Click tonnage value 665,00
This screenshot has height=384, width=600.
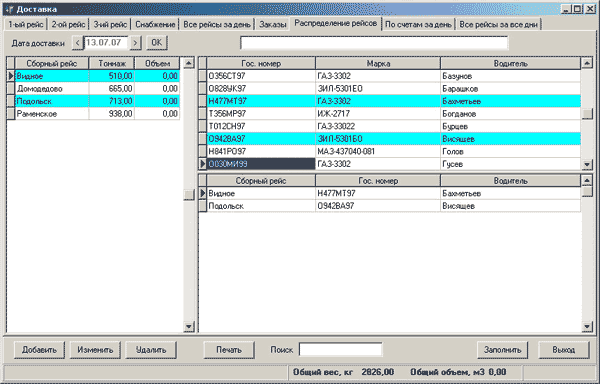pos(111,89)
